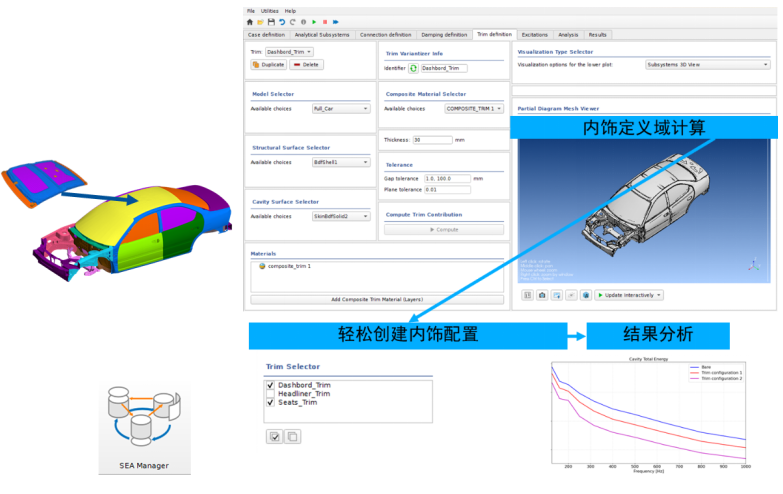This screenshot has width=783, height=494.
Task: Click the Duplicate button
Action: tap(269, 64)
